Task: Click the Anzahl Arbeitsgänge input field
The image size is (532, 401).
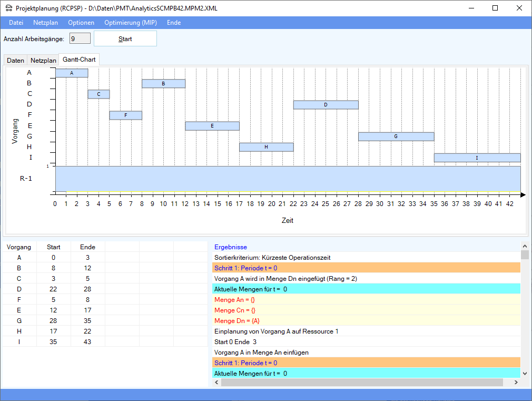Action: tap(80, 39)
